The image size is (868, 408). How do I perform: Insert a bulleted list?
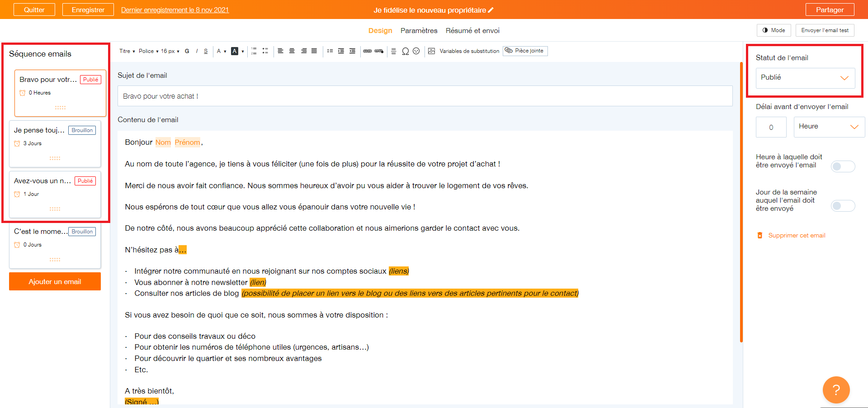pyautogui.click(x=265, y=51)
